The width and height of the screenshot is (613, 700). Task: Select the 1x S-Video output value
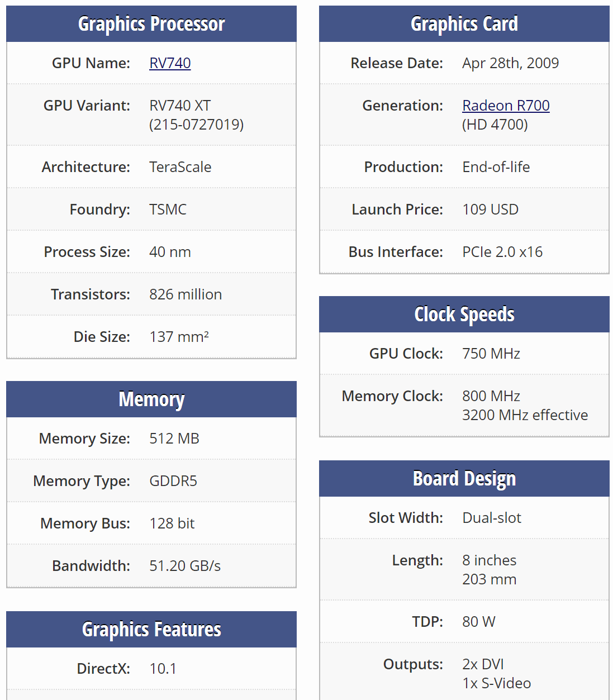click(497, 683)
